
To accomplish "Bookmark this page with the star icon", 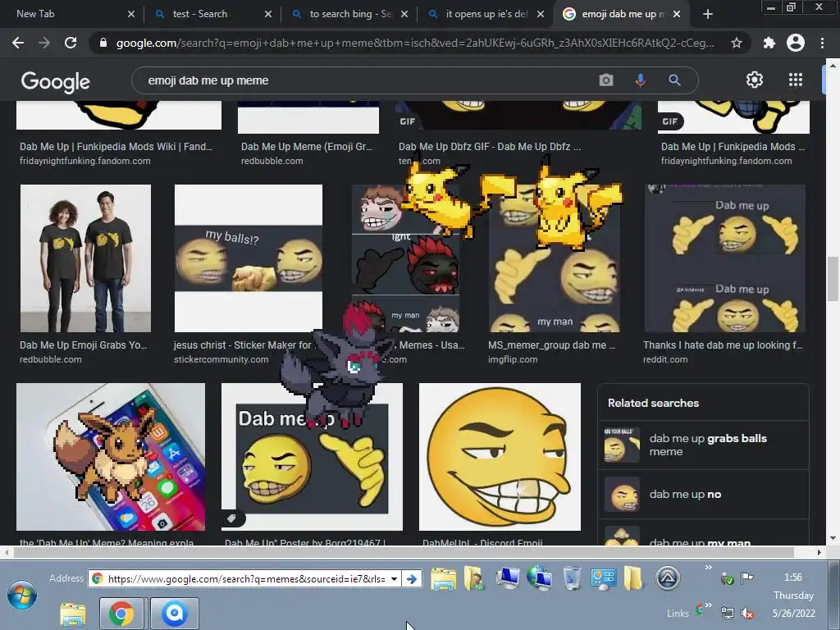I will pyautogui.click(x=737, y=43).
